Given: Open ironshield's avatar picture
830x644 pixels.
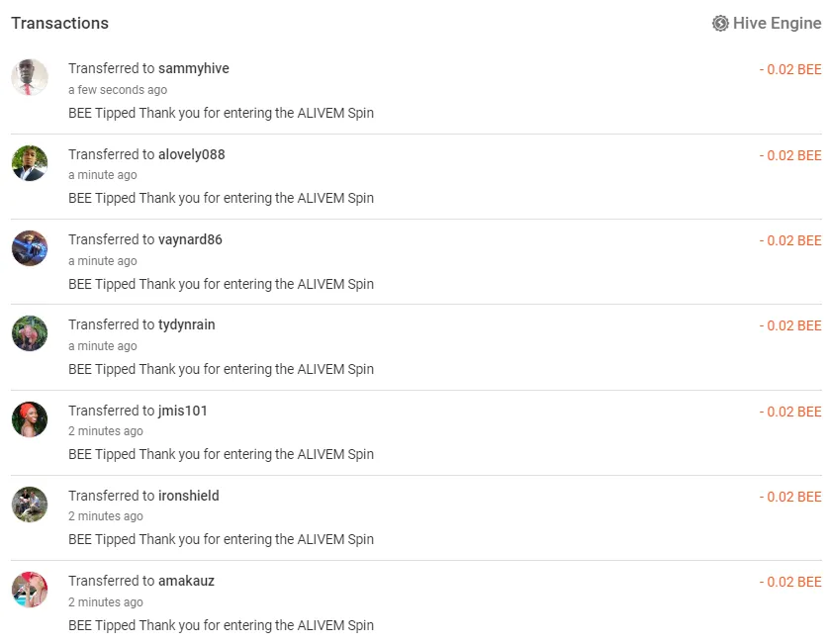Looking at the screenshot, I should pos(30,505).
